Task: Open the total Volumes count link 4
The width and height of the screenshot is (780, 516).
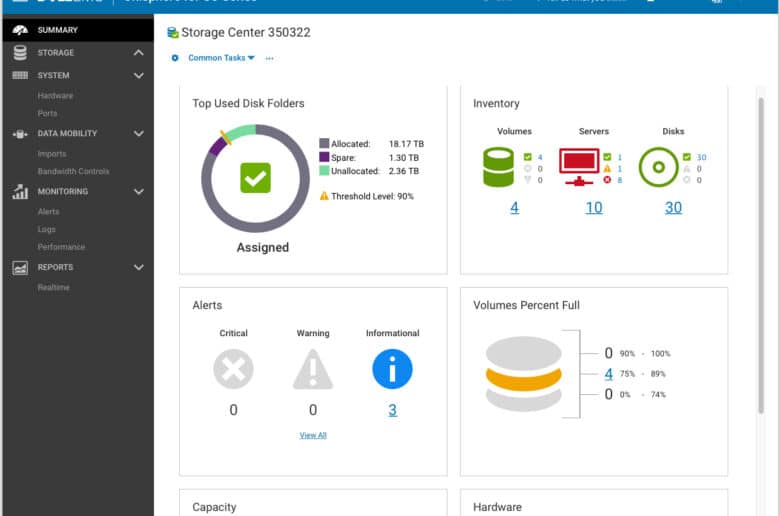Action: coord(514,207)
